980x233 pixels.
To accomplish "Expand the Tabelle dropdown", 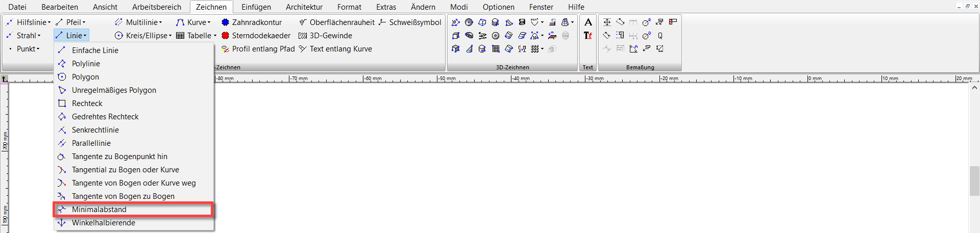I will (x=196, y=36).
